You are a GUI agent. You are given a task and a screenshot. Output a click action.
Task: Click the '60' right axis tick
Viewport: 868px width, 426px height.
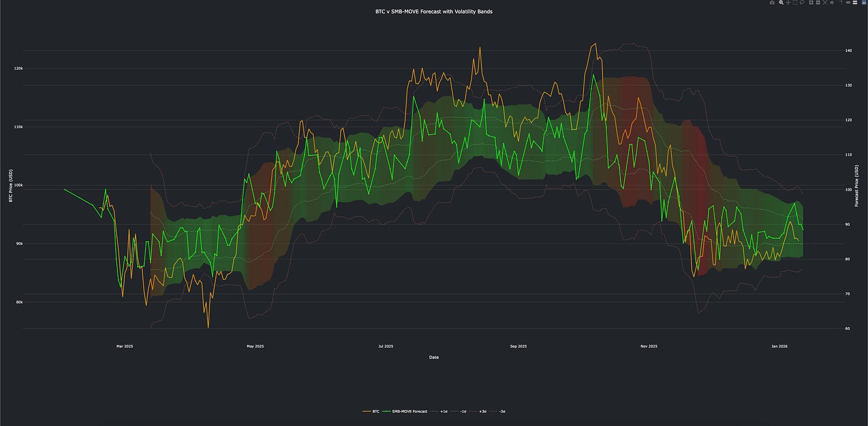click(x=847, y=329)
